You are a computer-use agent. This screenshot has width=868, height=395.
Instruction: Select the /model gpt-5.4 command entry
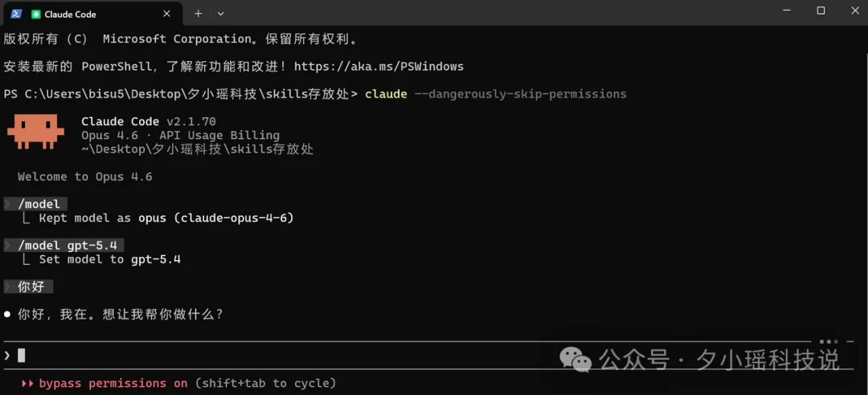[x=72, y=245]
